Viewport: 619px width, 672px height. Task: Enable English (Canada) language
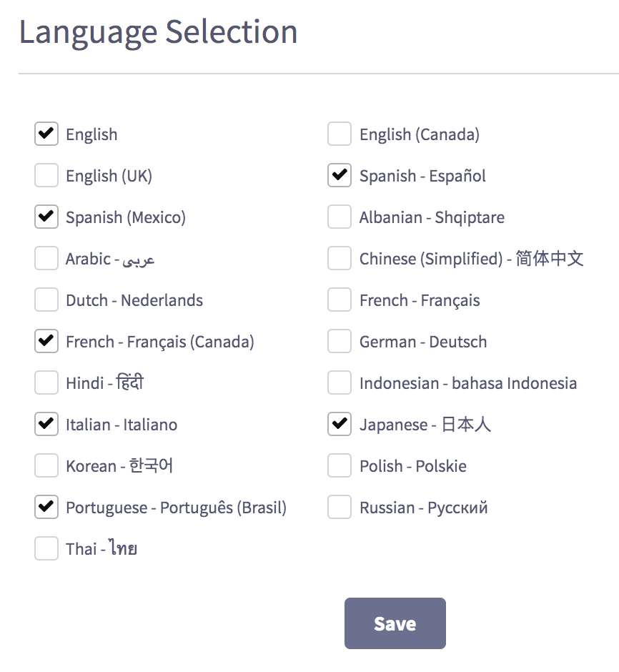pos(340,134)
